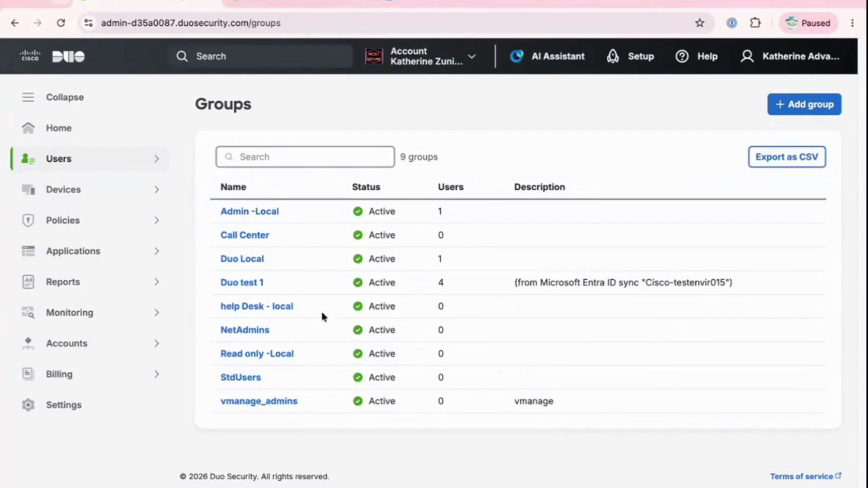This screenshot has width=868, height=488.
Task: Open Katherine Adva... user profile menu
Action: tap(790, 56)
